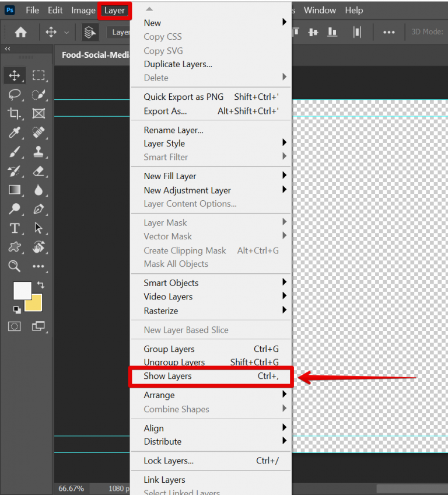Toggle Quick Mask mode
The height and width of the screenshot is (495, 448).
[15, 326]
